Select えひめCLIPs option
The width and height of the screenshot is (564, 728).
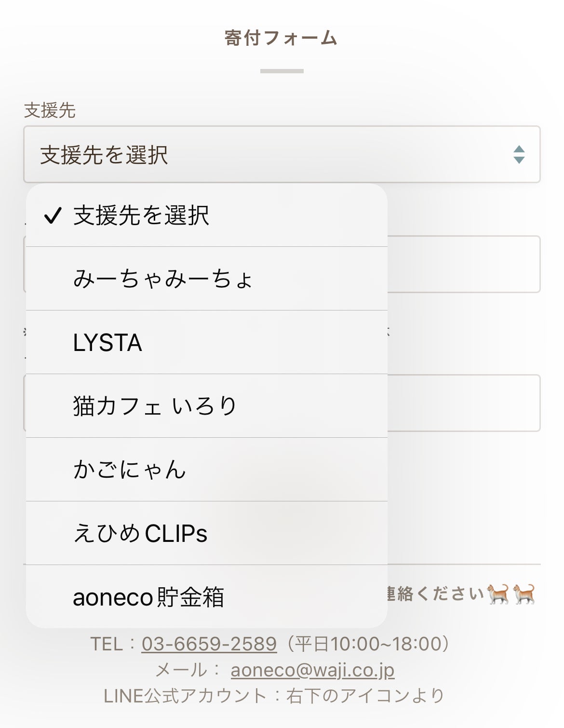140,534
